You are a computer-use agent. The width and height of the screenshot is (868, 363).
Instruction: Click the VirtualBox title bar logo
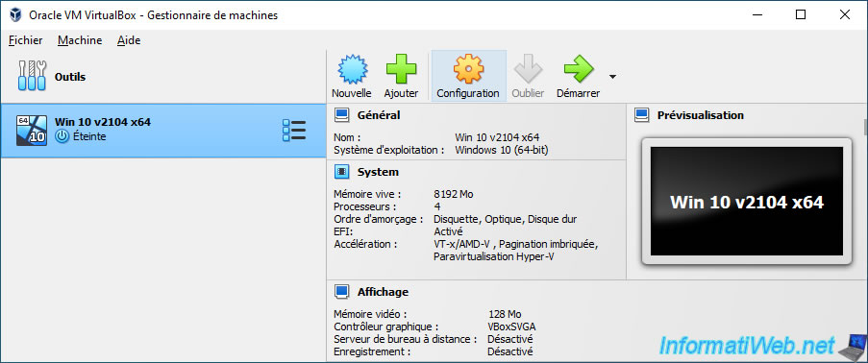coord(15,15)
